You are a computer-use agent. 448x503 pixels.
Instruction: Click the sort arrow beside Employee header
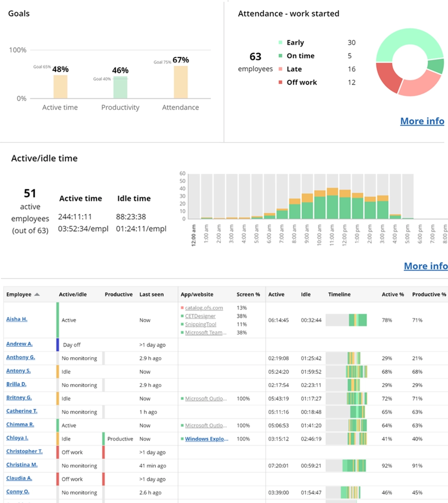coord(37,294)
